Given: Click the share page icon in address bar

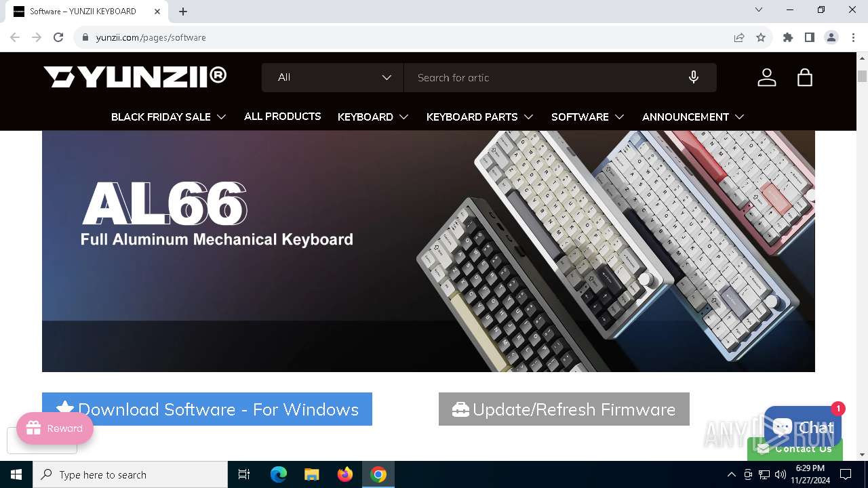Looking at the screenshot, I should pyautogui.click(x=739, y=37).
